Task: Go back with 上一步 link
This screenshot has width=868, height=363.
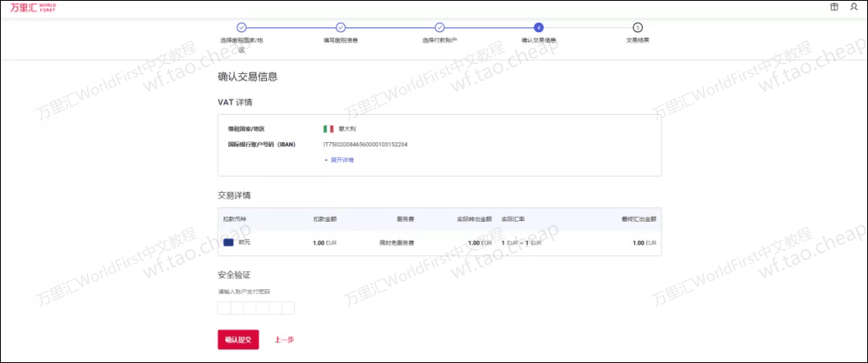Action: point(284,340)
